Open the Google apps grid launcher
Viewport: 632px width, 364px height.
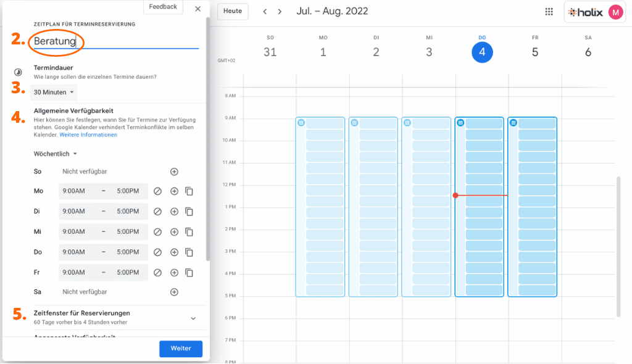click(549, 11)
